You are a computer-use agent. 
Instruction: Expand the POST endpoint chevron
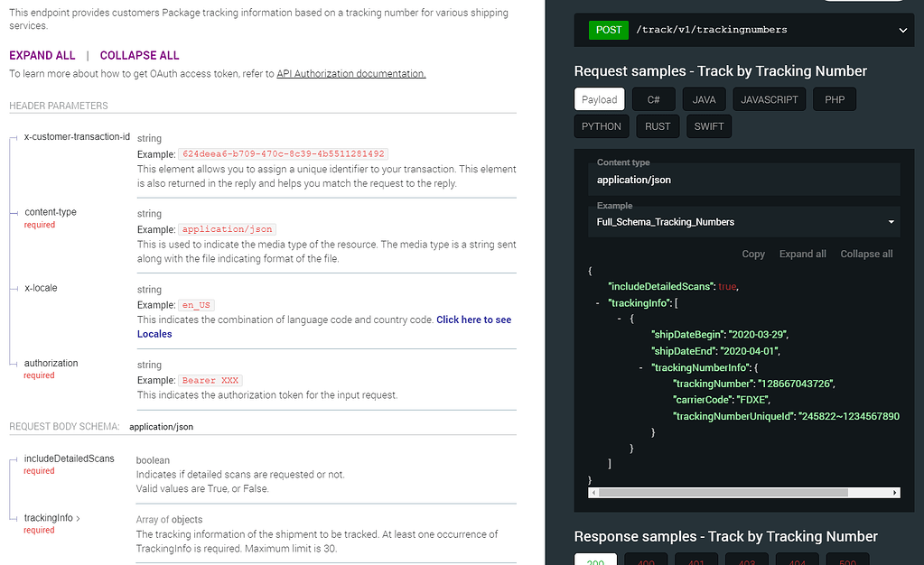tap(901, 30)
